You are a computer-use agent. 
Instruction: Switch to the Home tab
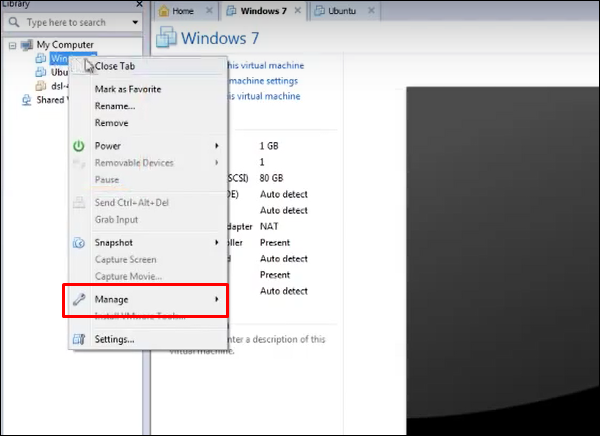click(x=182, y=11)
